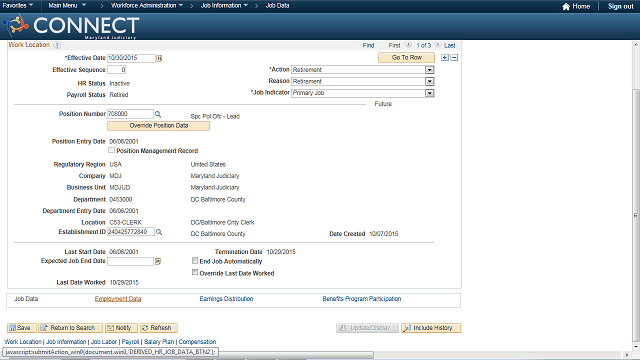Open Job Information breadcrumb menu
This screenshot has width=640, height=360.
224,5
